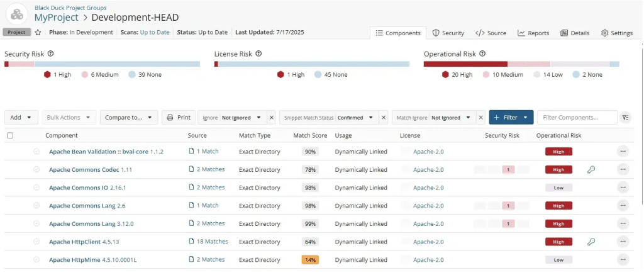Screen dimensions: 644x275
Task: Open more actions for Apache Commons Codec
Action: (623, 169)
